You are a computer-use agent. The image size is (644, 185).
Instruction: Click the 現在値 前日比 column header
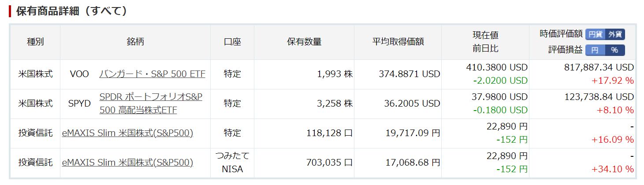(485, 42)
